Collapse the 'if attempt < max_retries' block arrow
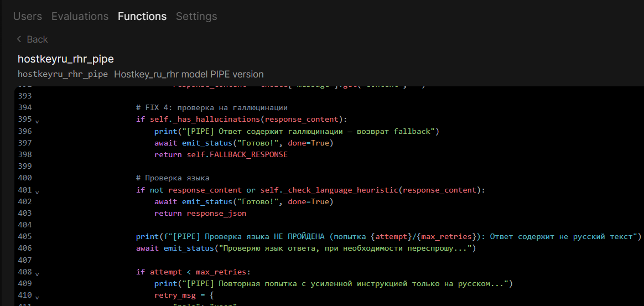 click(37, 273)
